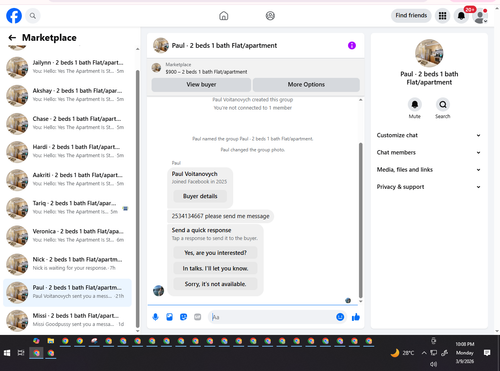This screenshot has height=371, width=500.
Task: Click the Marketplace listing $900 thumbnail
Action: [x=156, y=68]
